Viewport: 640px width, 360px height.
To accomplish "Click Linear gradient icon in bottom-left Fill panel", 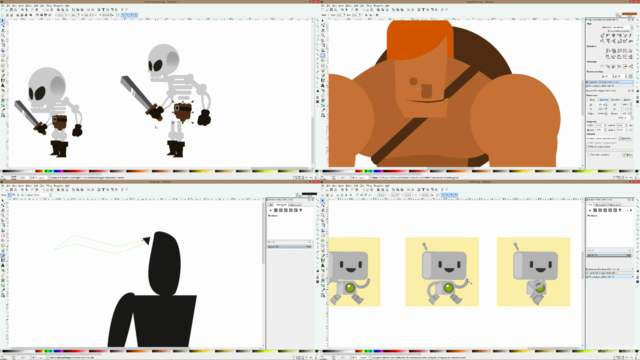I will coord(280,210).
